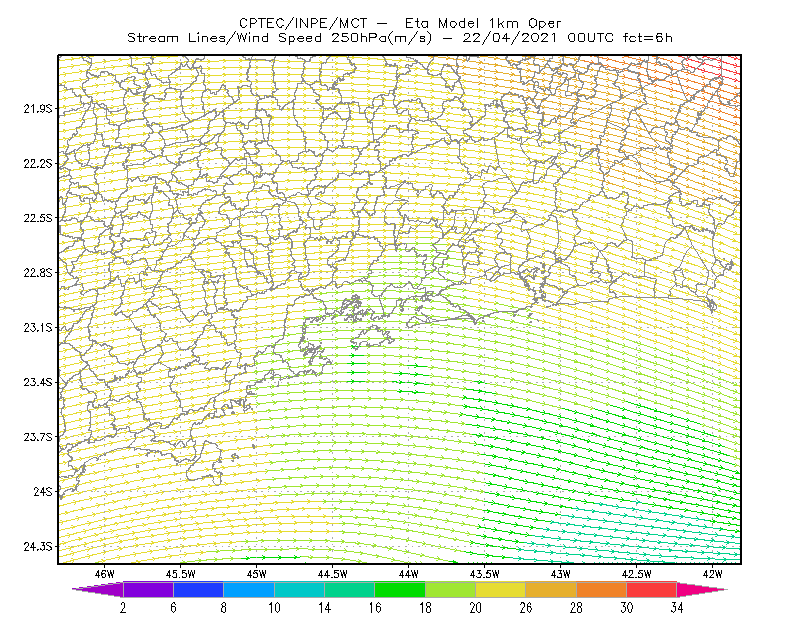800x618 pixels.
Task: Click the colorbar value label "20"
Action: coord(476,608)
